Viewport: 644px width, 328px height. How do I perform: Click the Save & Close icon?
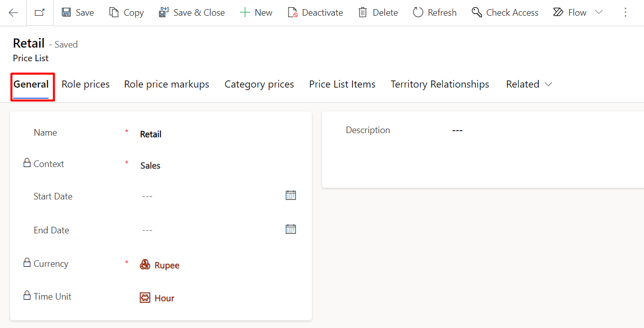[x=163, y=12]
